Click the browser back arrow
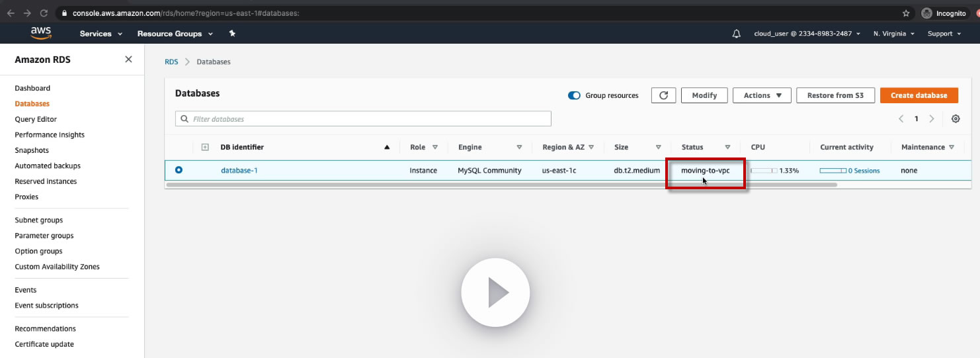The image size is (980, 358). pos(11,13)
